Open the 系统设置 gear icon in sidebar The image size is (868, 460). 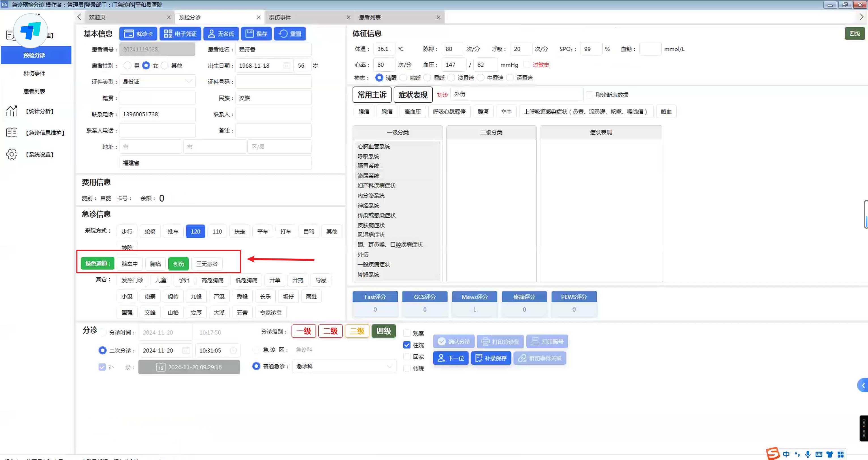(x=12, y=154)
